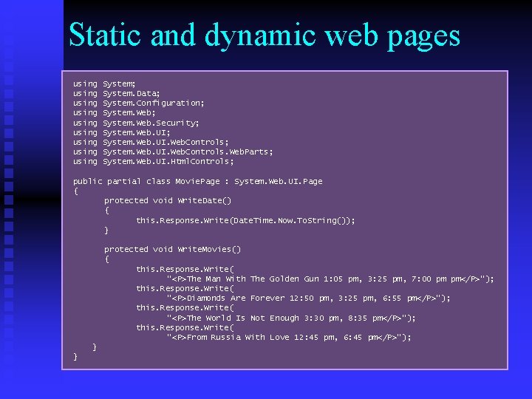Select the line ending in 'WebControls.WebParts;'
This screenshot has width=532, height=399.
[x=173, y=151]
